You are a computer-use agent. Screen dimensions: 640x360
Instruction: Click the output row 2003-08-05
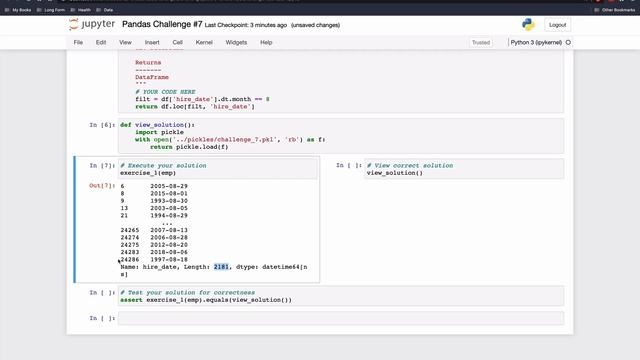coord(154,208)
